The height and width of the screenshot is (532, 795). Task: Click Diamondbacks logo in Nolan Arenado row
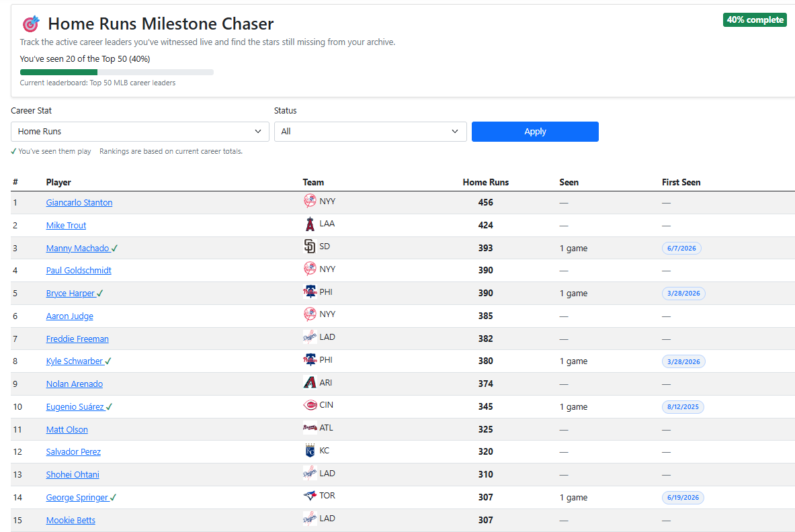click(310, 382)
